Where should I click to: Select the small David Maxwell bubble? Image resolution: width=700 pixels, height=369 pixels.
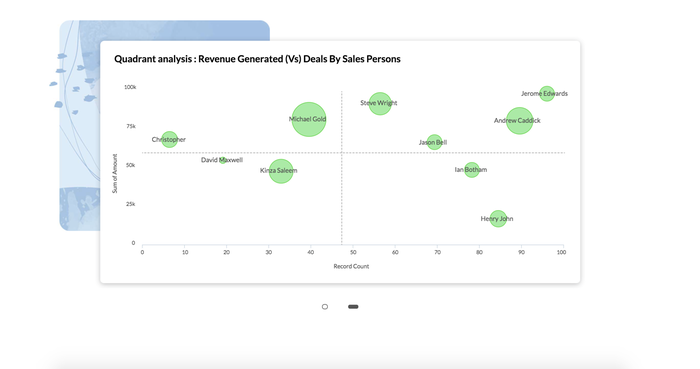click(x=222, y=160)
